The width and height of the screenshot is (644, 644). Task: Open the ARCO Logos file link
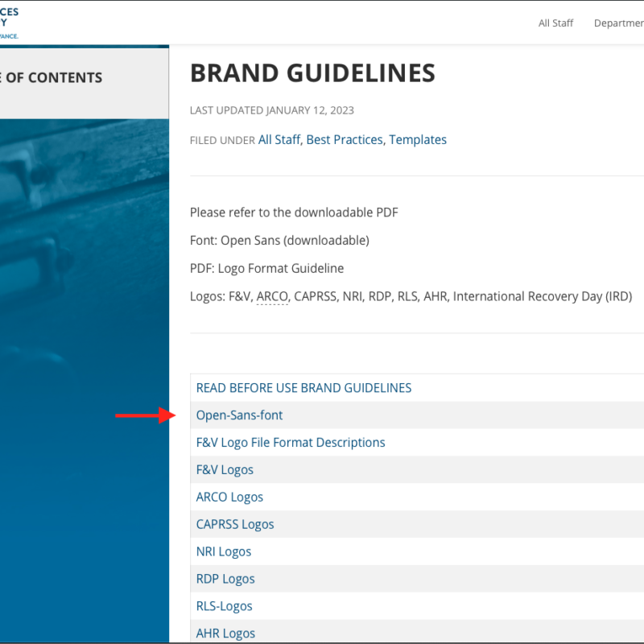(229, 497)
